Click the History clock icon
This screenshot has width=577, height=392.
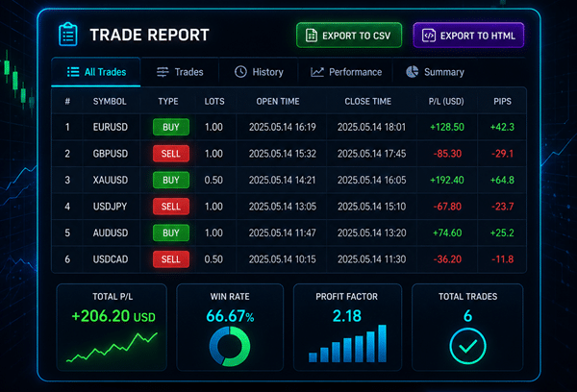pos(240,72)
